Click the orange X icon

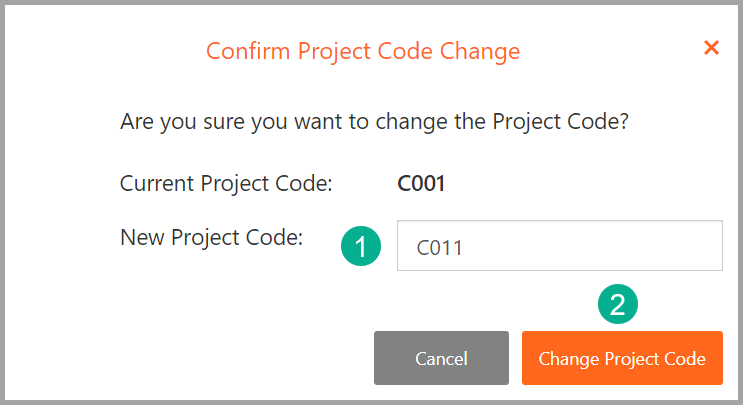711,47
